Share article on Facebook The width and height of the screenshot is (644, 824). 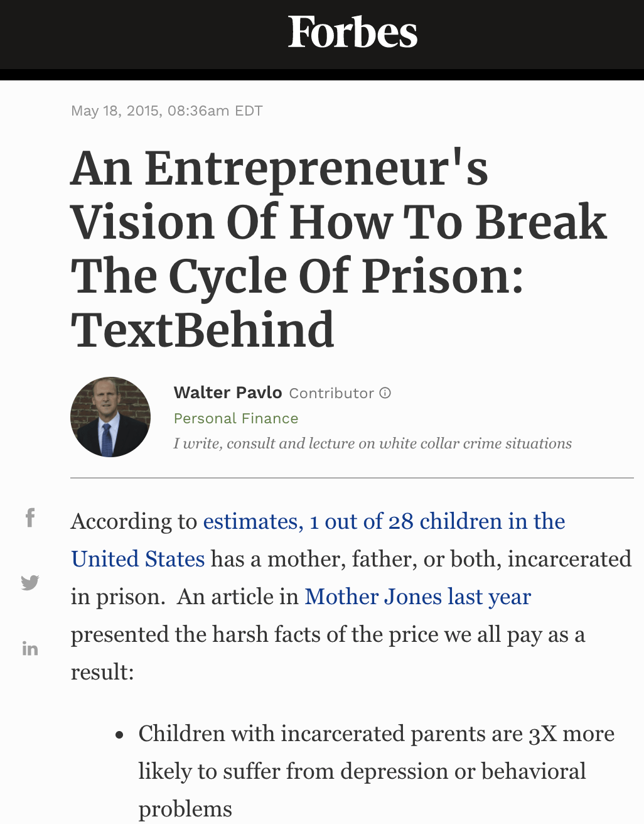[x=30, y=518]
